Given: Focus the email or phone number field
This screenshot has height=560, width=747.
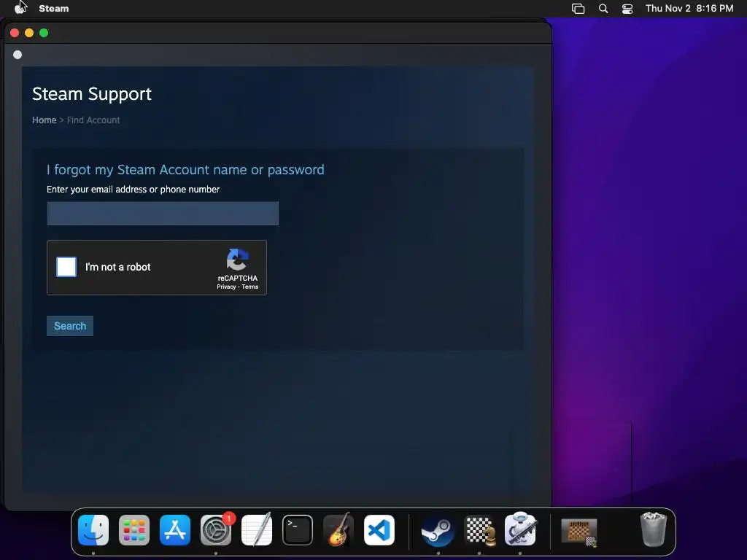Looking at the screenshot, I should point(163,214).
